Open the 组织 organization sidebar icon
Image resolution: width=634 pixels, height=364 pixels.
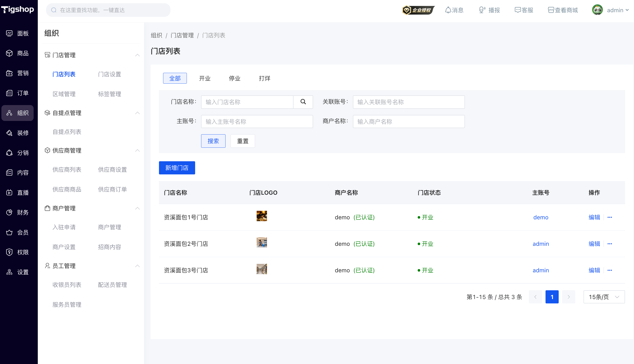coord(9,113)
